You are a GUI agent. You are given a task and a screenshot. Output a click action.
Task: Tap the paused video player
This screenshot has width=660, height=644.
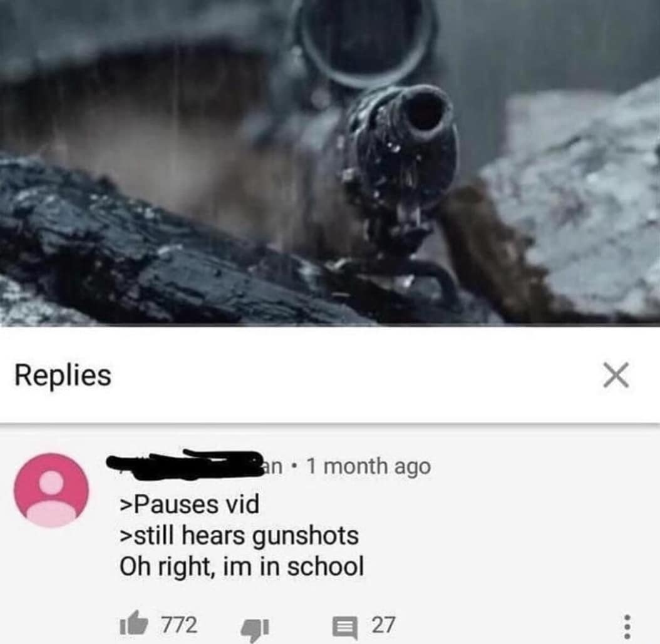tap(330, 163)
